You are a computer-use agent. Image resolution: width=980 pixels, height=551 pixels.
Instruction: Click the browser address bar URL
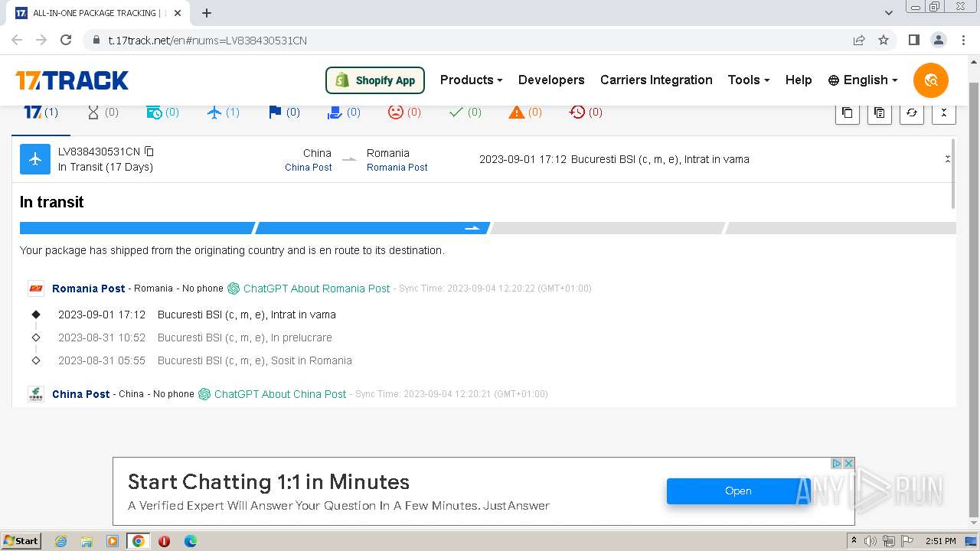pyautogui.click(x=207, y=41)
